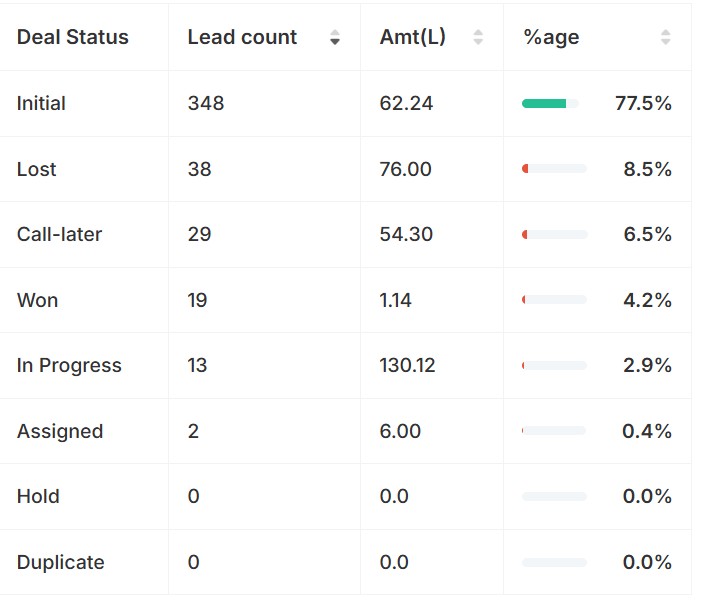Click the 76.00 amount in Lost row

point(405,169)
